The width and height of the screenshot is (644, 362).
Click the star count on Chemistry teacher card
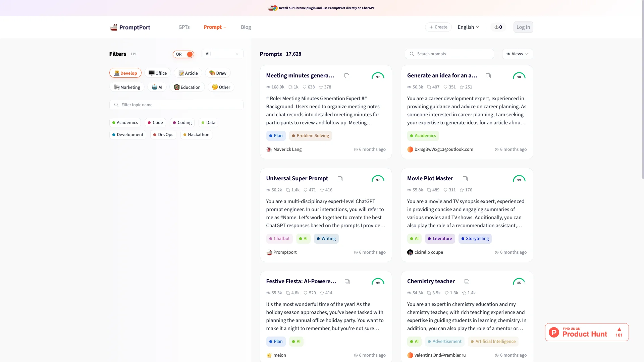click(469, 293)
